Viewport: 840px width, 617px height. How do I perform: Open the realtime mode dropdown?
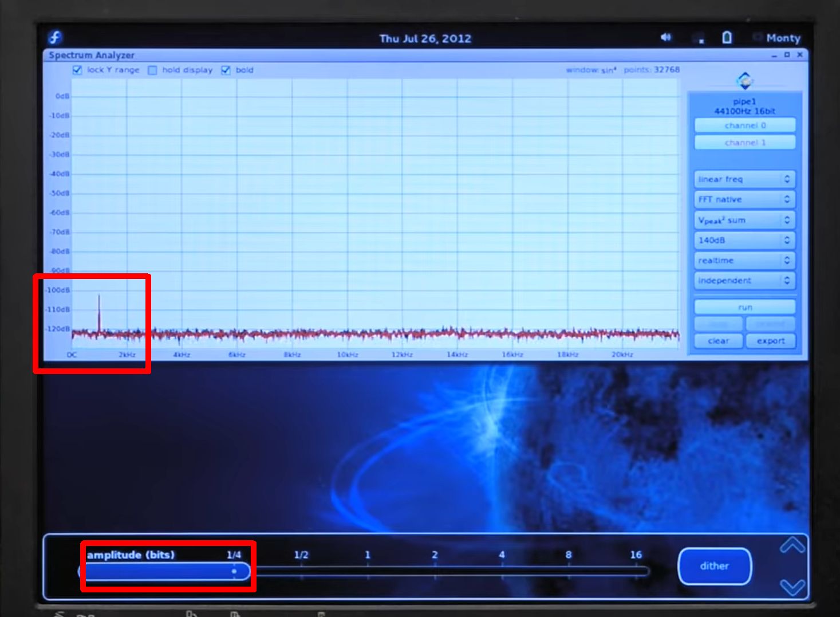tap(744, 260)
